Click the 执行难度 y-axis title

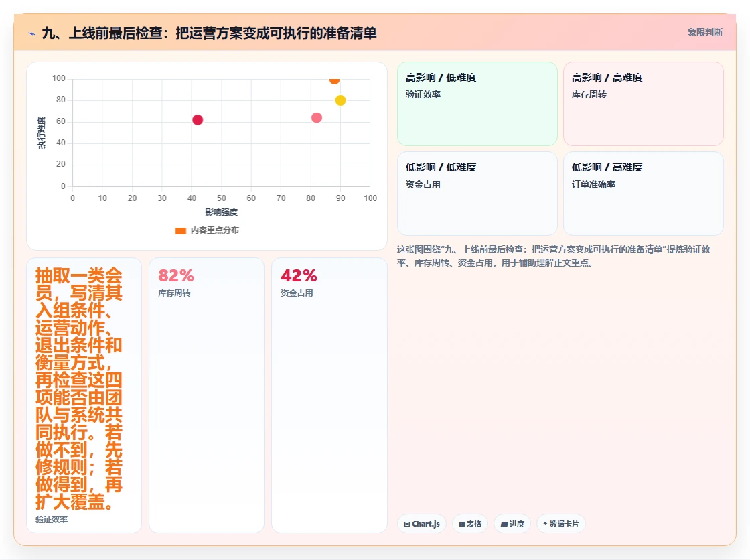coord(42,133)
